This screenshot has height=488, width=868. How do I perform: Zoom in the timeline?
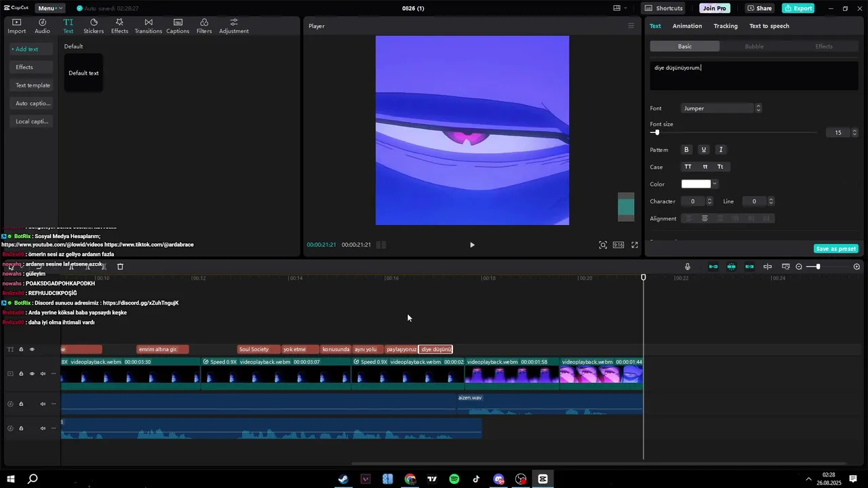(x=856, y=266)
